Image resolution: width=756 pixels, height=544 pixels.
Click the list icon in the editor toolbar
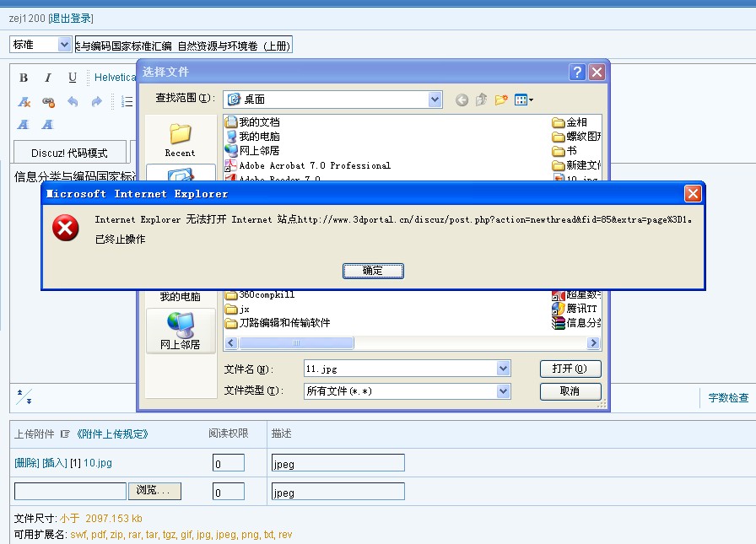pos(127,102)
